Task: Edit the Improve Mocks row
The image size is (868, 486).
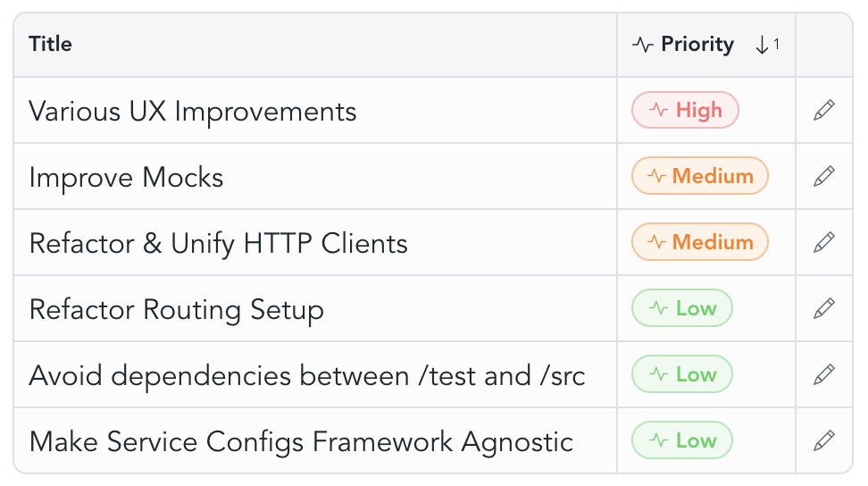Action: coord(824,177)
